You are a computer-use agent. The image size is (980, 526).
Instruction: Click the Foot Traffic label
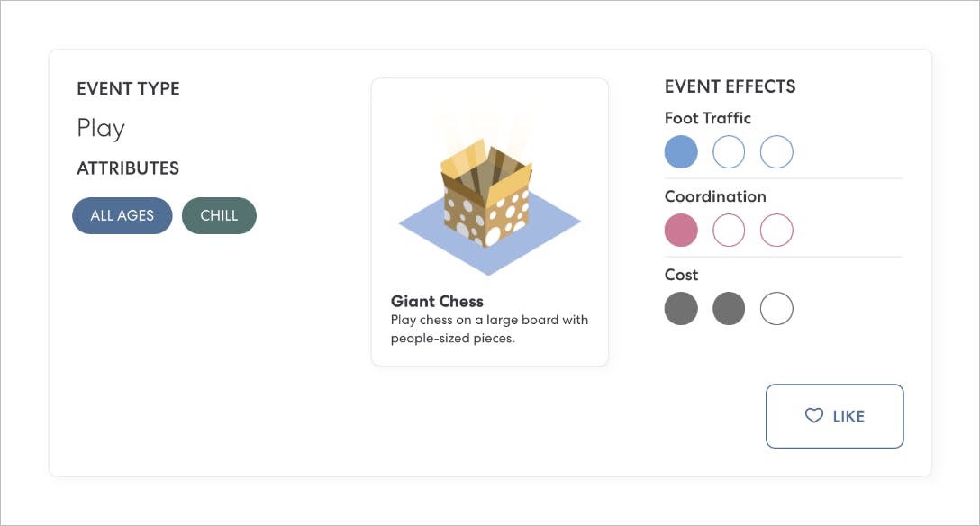point(707,118)
